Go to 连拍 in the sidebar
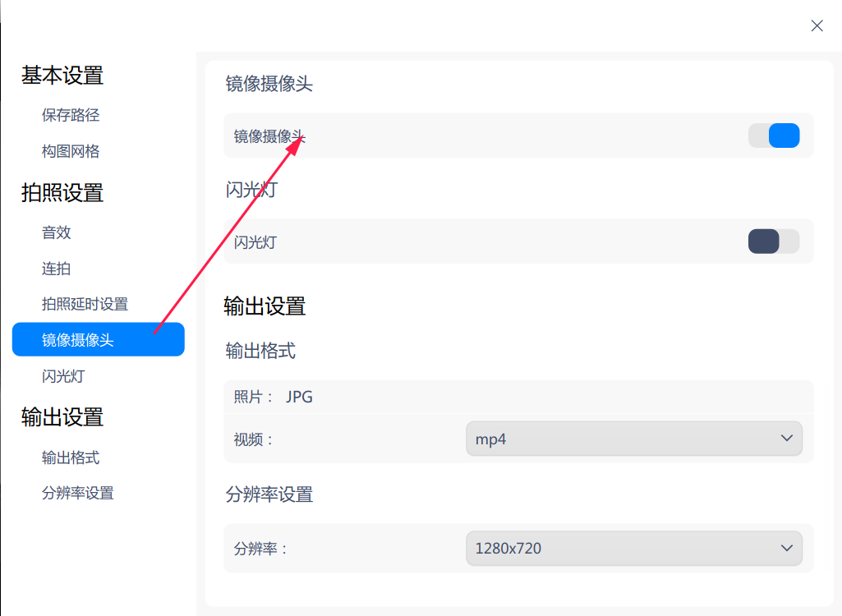Viewport: 842px width, 616px height. (57, 269)
